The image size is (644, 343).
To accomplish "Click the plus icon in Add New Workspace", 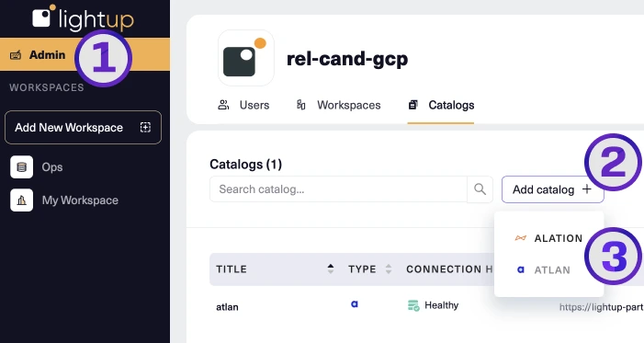I will (x=145, y=128).
